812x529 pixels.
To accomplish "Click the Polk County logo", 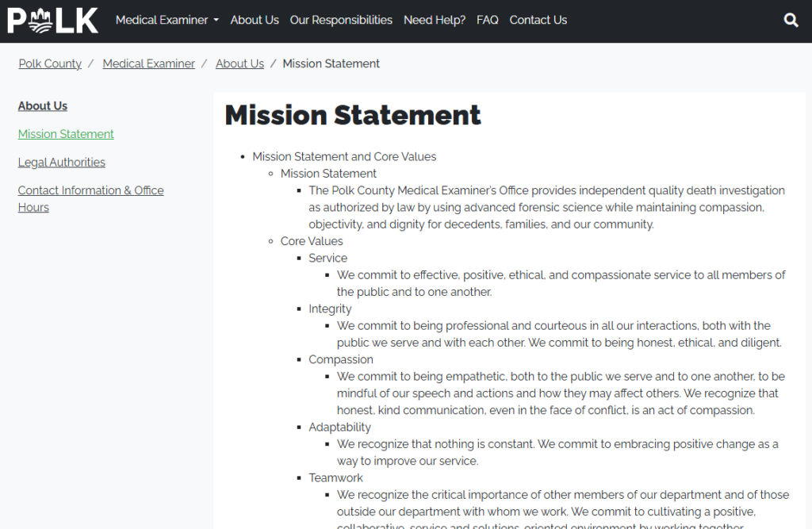I will pos(53,21).
